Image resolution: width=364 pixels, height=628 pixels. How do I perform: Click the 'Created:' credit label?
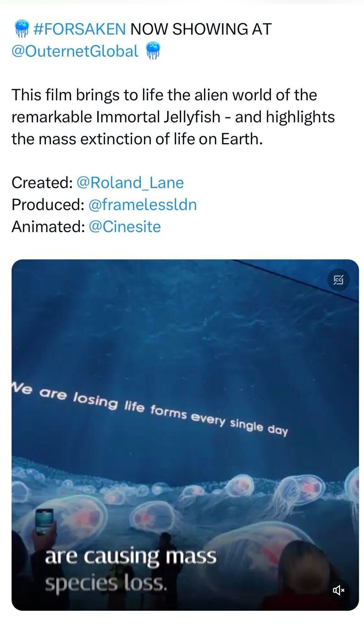[42, 183]
